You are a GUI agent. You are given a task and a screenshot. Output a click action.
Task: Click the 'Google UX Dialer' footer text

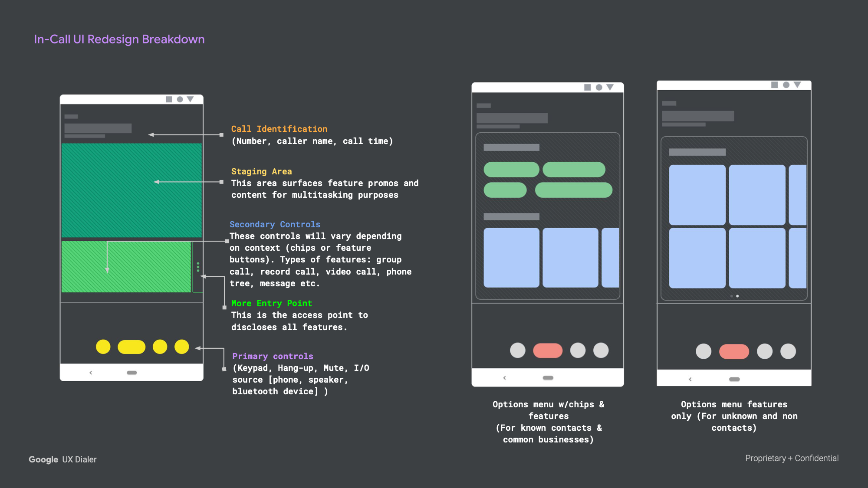(62, 459)
